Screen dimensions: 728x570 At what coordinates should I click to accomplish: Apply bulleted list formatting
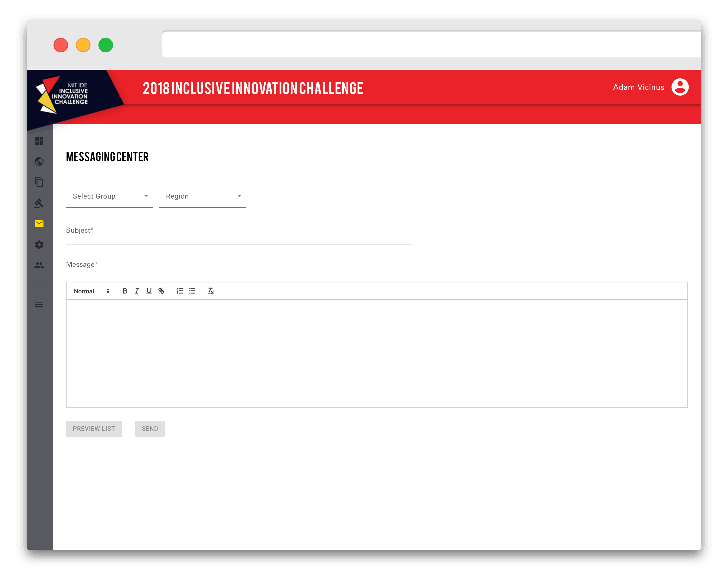coord(192,291)
